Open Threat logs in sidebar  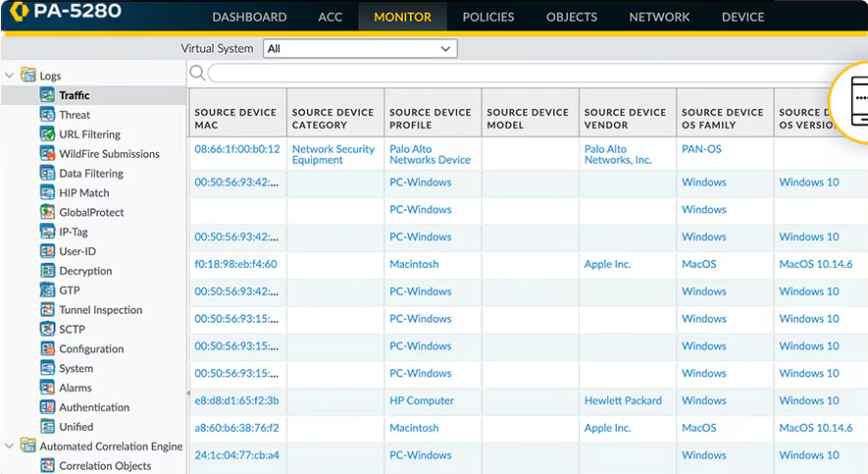[75, 115]
